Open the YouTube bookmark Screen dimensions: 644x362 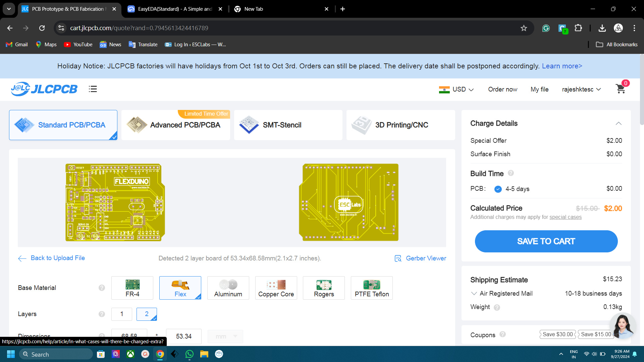click(78, 45)
